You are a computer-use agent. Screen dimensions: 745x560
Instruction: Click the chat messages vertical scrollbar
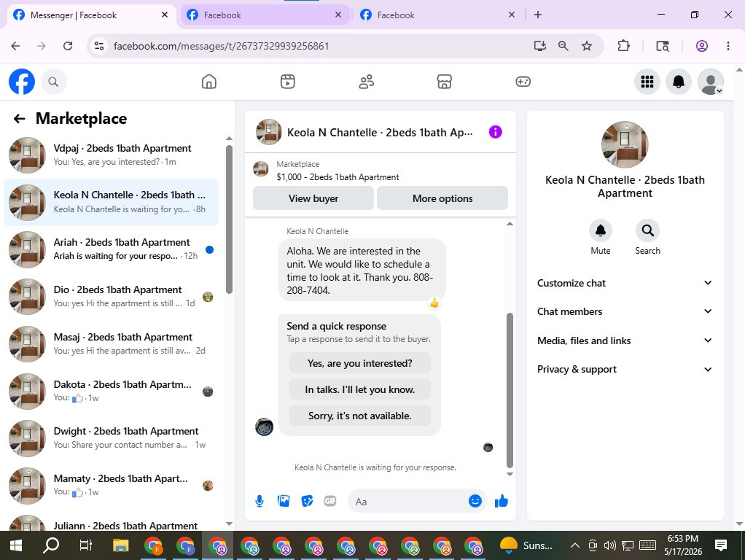510,390
